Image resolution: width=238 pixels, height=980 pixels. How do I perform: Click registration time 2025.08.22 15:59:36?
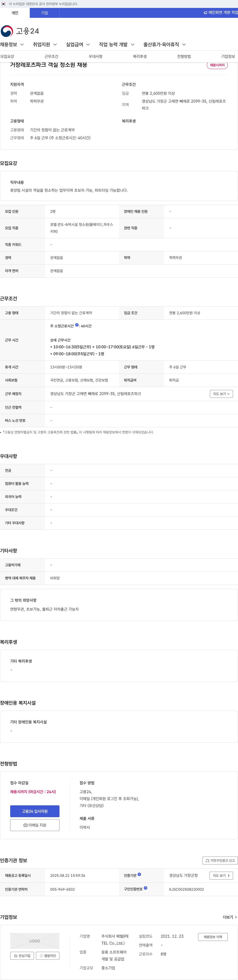tap(67, 875)
